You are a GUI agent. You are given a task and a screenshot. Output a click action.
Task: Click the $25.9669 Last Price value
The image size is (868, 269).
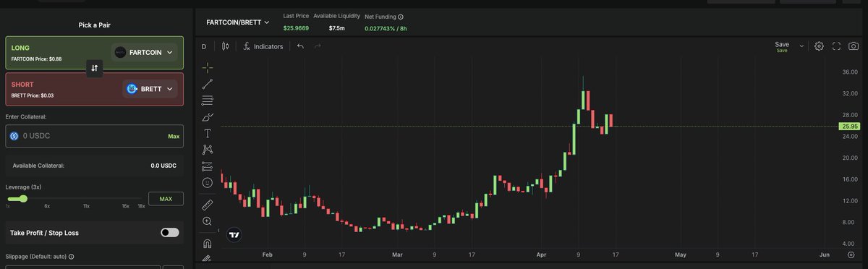(x=296, y=28)
